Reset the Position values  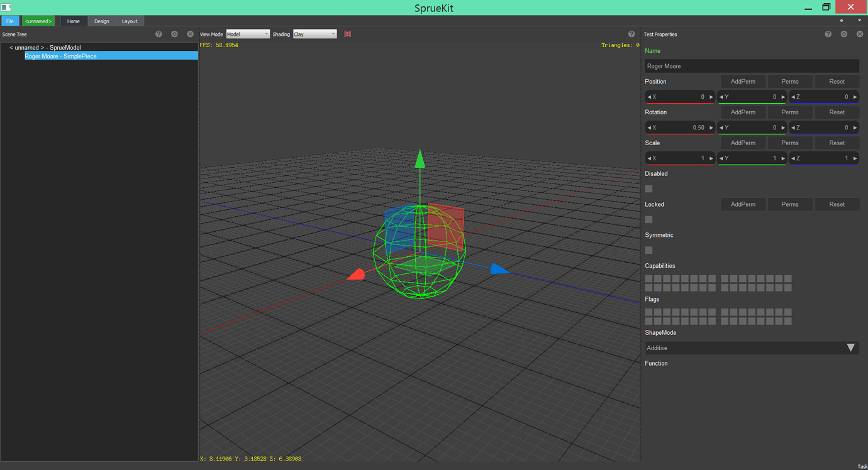point(837,82)
